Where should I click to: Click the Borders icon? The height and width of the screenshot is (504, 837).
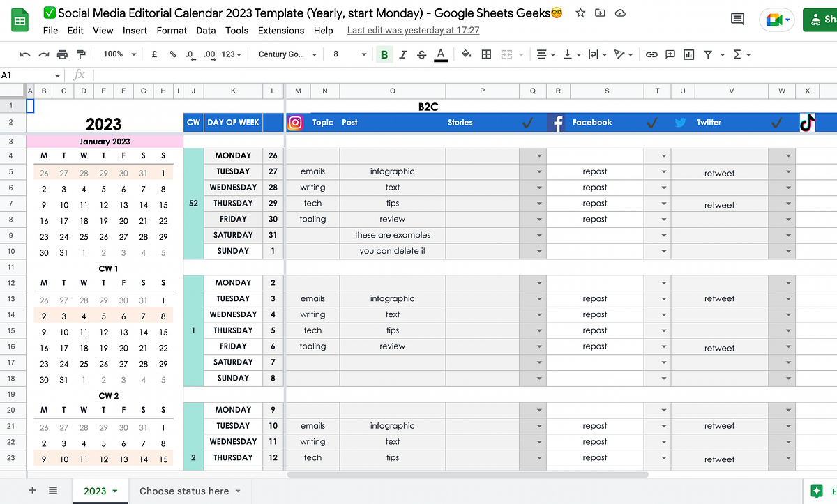coord(485,54)
